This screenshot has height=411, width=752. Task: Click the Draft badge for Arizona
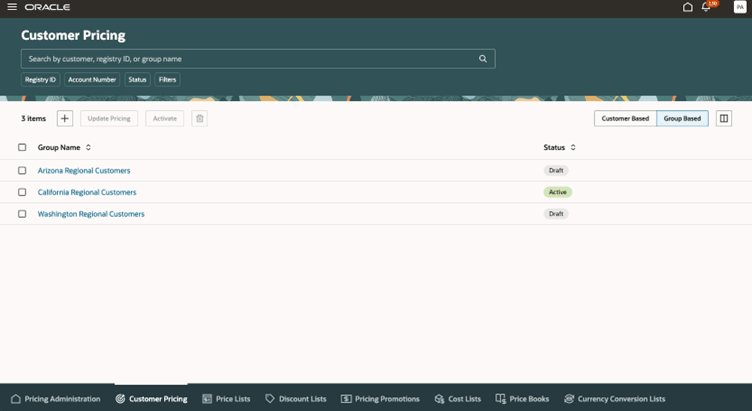click(556, 170)
